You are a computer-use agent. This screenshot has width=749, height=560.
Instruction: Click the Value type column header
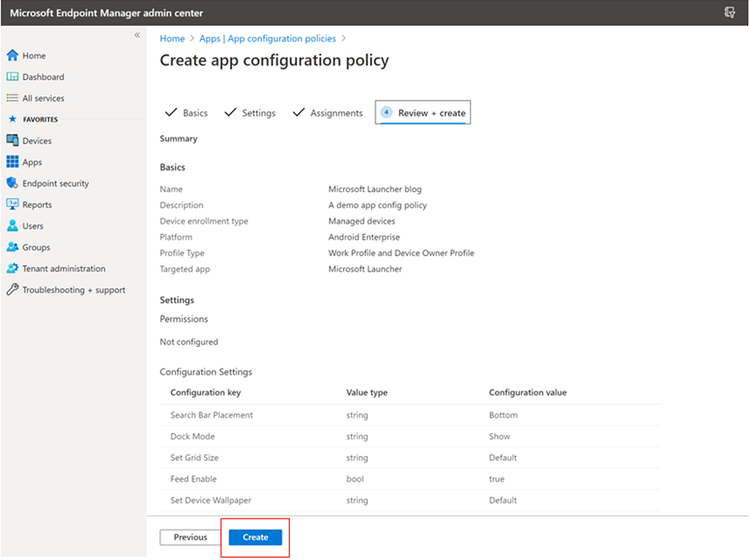coord(367,393)
